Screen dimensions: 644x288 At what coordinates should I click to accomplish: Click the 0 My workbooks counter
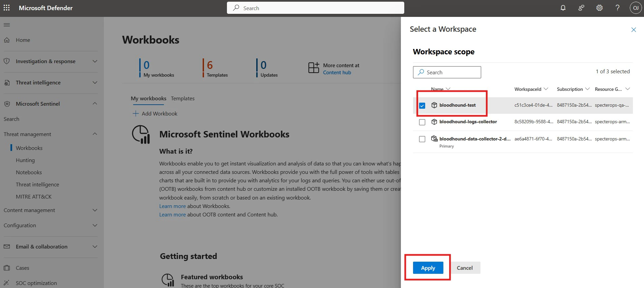click(x=157, y=68)
